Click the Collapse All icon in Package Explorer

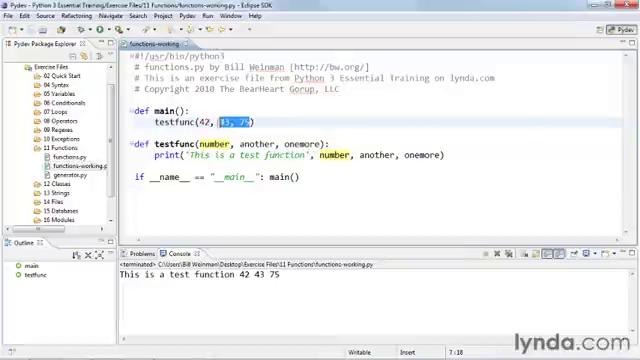pyautogui.click(x=73, y=56)
